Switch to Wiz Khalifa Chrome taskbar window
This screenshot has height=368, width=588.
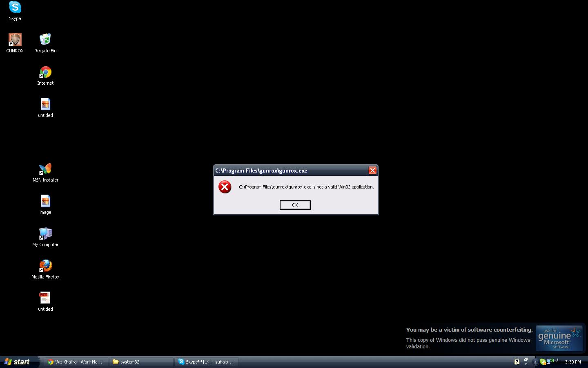click(76, 362)
